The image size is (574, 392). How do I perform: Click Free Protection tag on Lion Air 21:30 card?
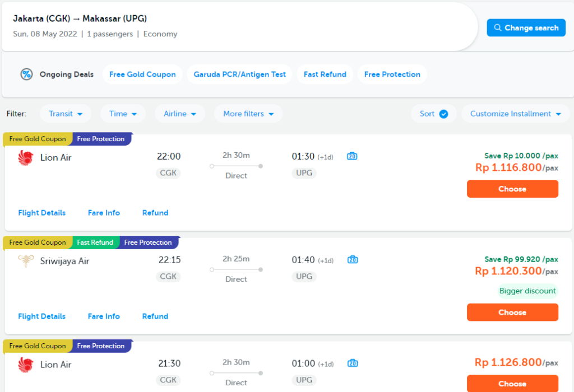pyautogui.click(x=101, y=346)
